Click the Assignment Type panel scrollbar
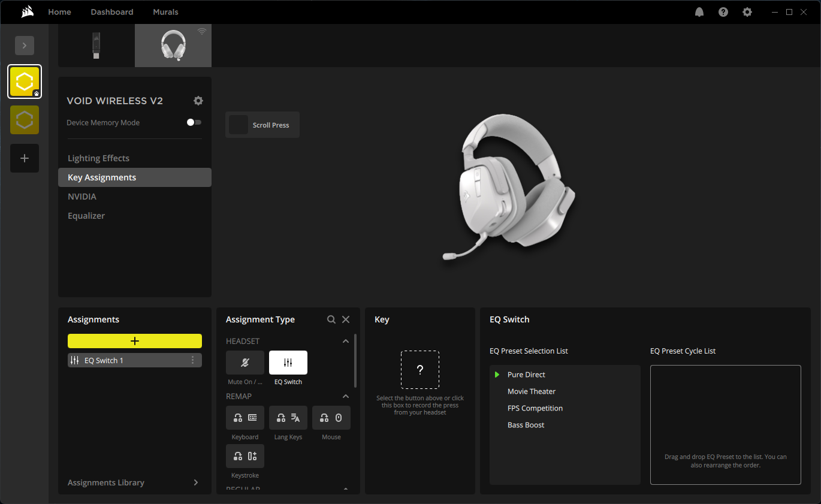821x504 pixels. pos(356,361)
